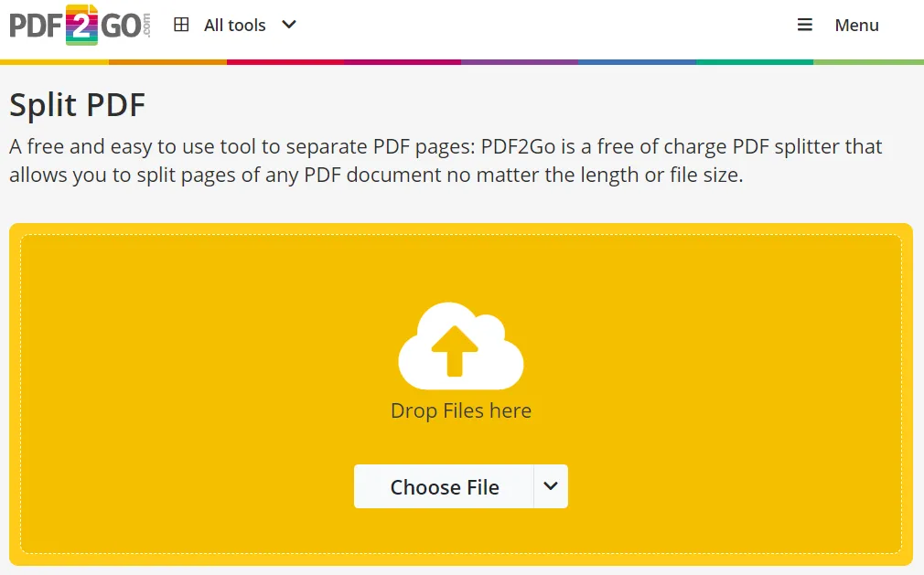This screenshot has height=575, width=924.
Task: Open the Menu item
Action: [856, 25]
